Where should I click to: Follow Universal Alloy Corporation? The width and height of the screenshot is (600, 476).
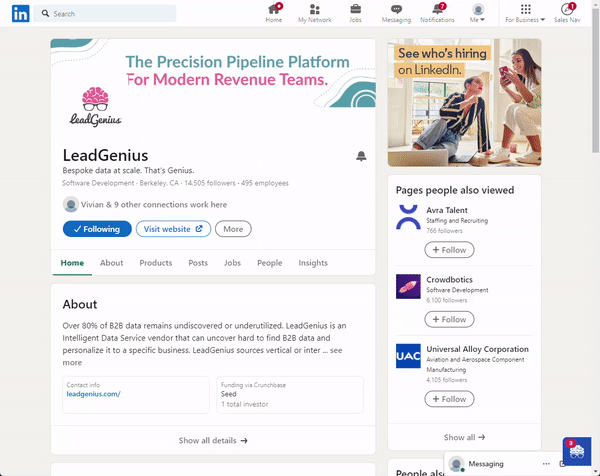click(x=449, y=399)
